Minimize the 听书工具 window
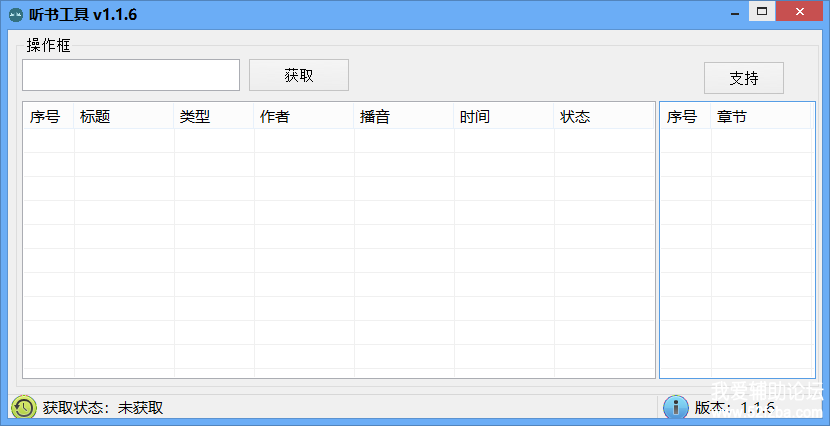The image size is (830, 426). 735,12
